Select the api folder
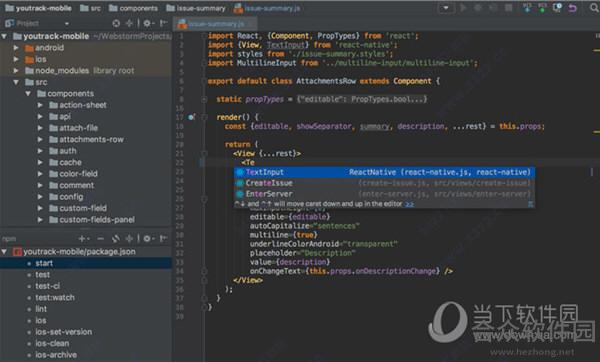 [x=60, y=116]
